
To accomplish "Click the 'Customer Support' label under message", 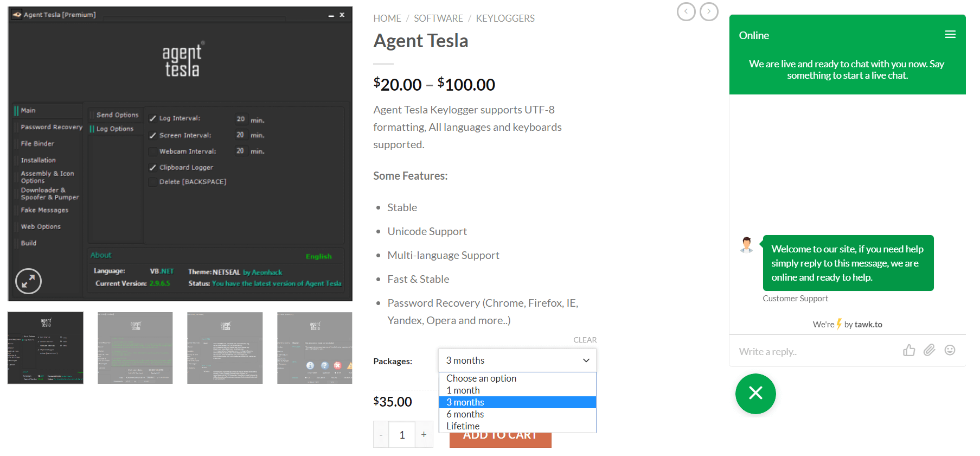I will [796, 299].
